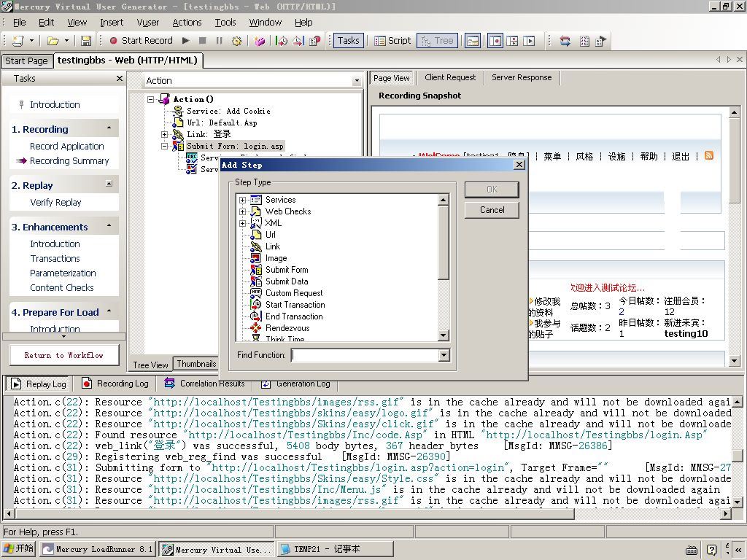Open the Vuser menu
The height and width of the screenshot is (560, 747).
pyautogui.click(x=147, y=23)
